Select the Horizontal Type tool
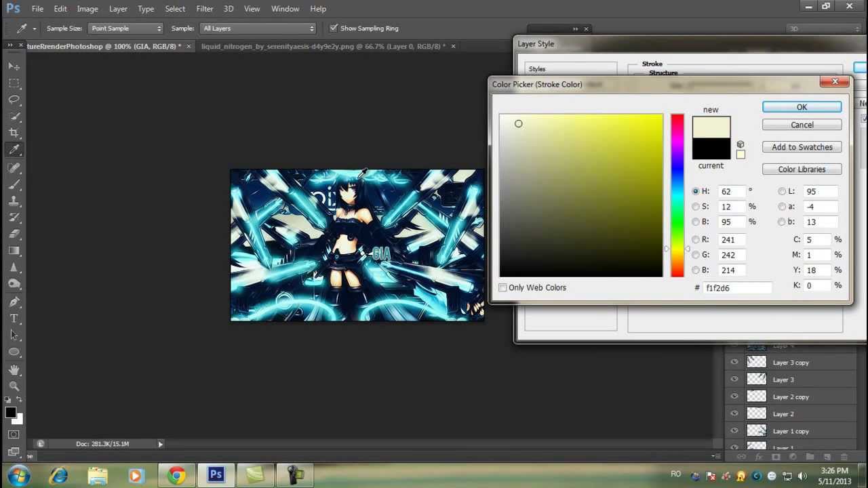 pos(14,319)
